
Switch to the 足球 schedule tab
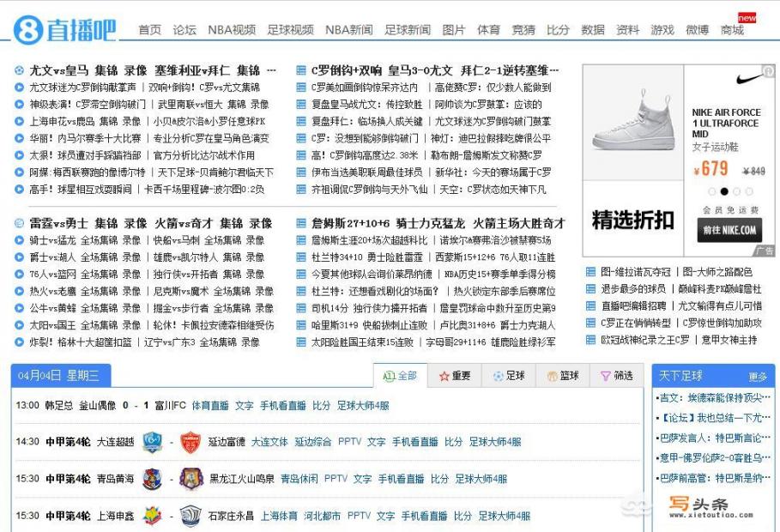pos(508,376)
